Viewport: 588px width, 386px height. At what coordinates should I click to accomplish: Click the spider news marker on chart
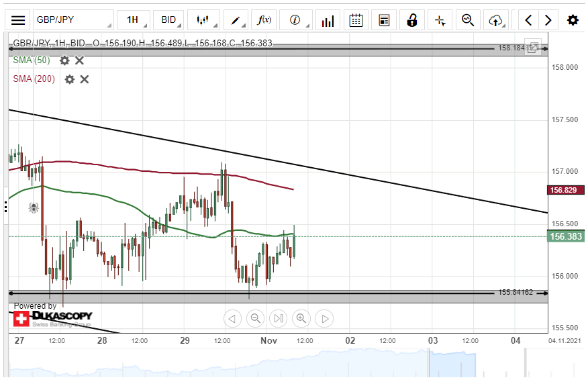tap(34, 207)
